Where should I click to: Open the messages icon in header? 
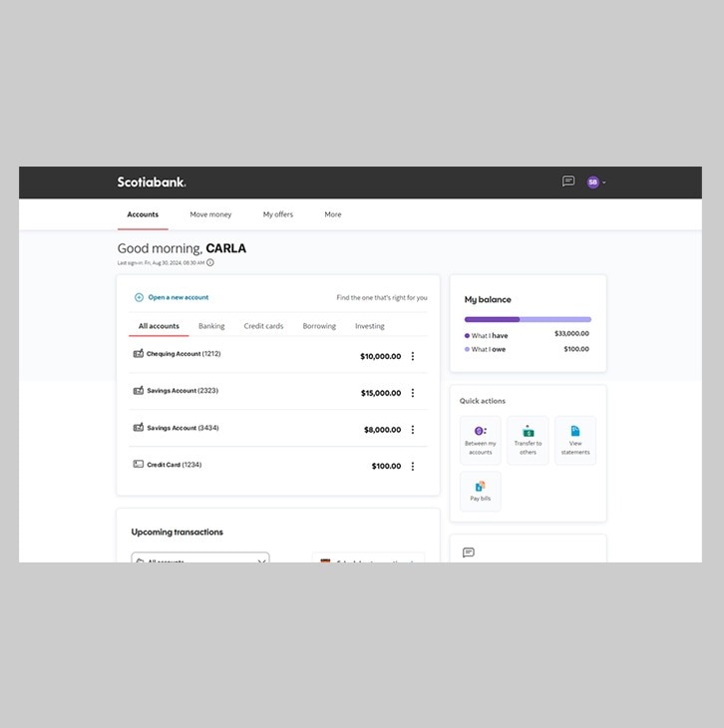[568, 182]
